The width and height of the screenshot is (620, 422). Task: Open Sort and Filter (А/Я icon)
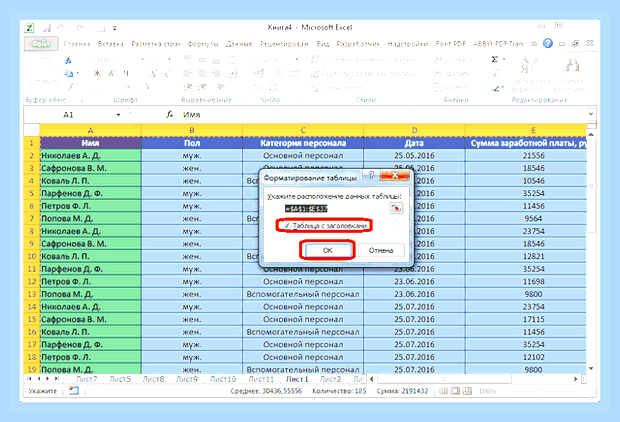coord(529,65)
